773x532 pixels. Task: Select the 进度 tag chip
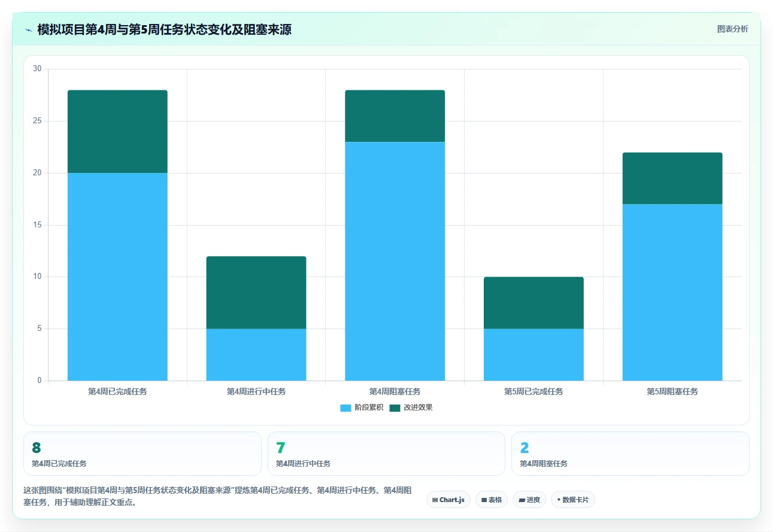click(x=529, y=500)
